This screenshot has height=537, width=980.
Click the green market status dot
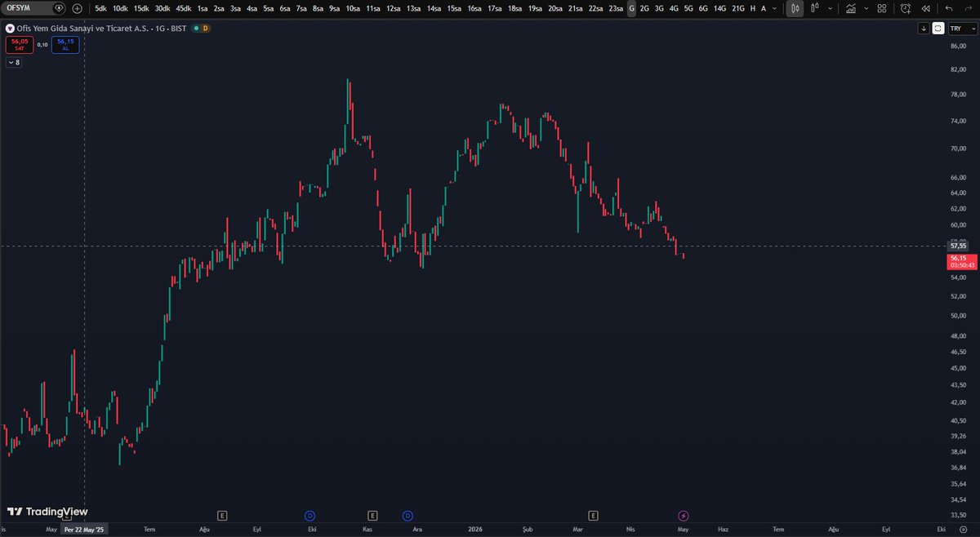(195, 28)
